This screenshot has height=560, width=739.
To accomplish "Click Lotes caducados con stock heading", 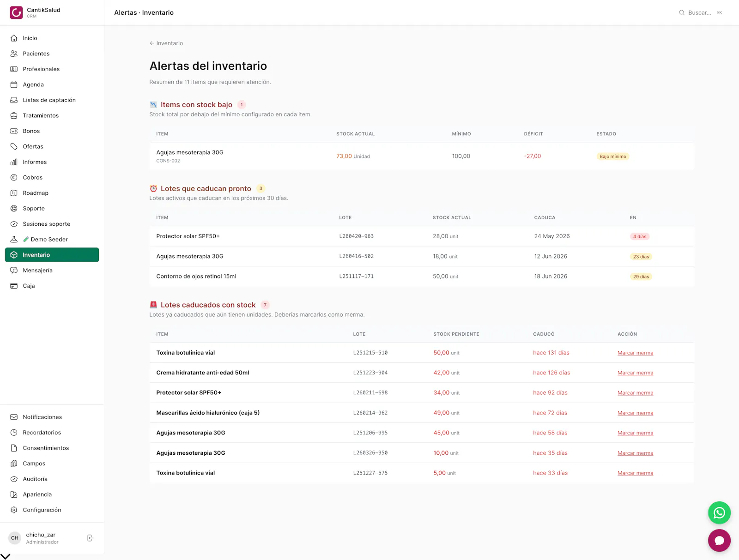I will 208,305.
